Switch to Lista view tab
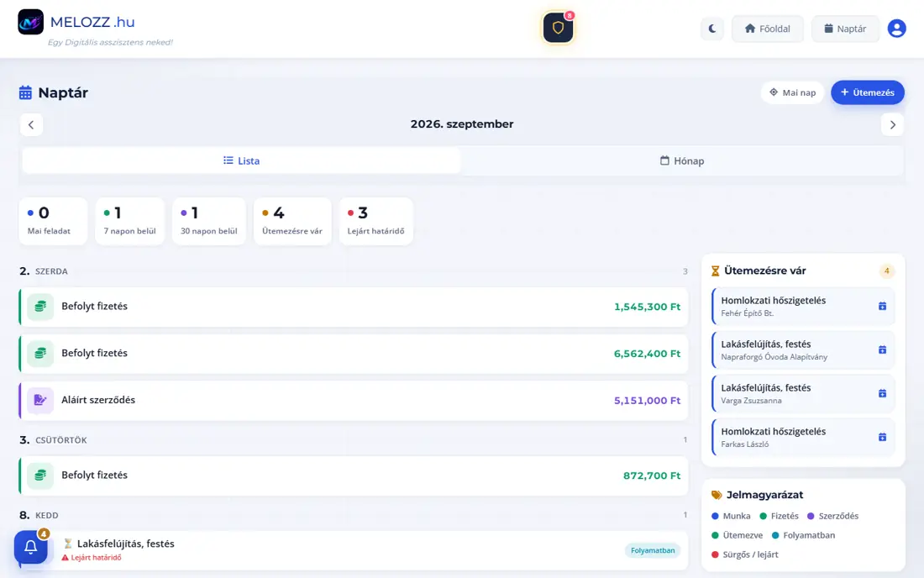This screenshot has height=578, width=924. click(242, 160)
